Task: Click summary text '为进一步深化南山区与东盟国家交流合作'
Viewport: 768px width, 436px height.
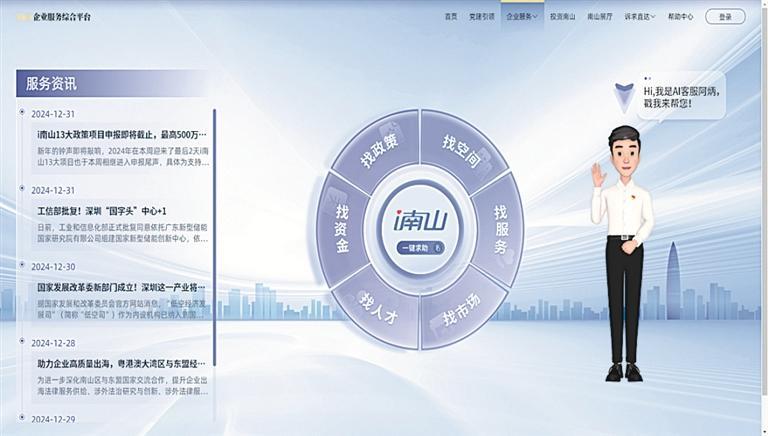Action: tap(122, 386)
